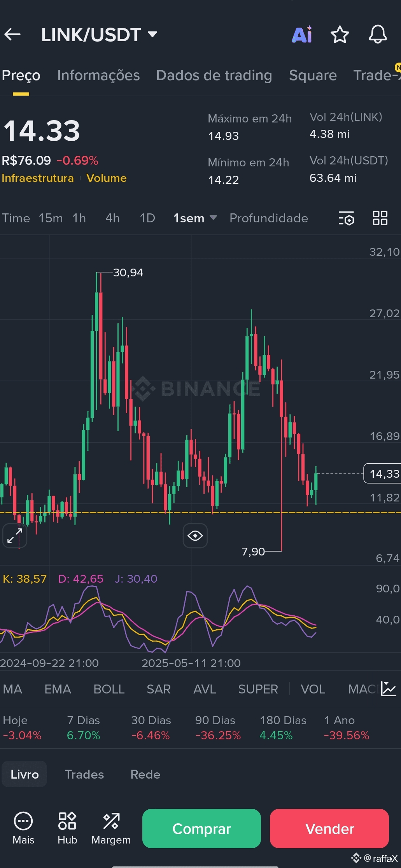The width and height of the screenshot is (401, 868).
Task: Go back with the left arrow
Action: point(12,35)
